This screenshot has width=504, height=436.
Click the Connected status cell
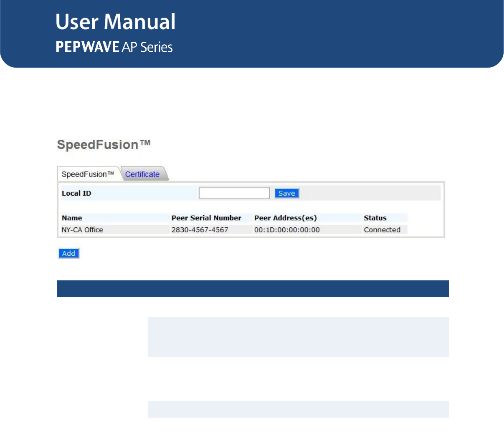382,230
